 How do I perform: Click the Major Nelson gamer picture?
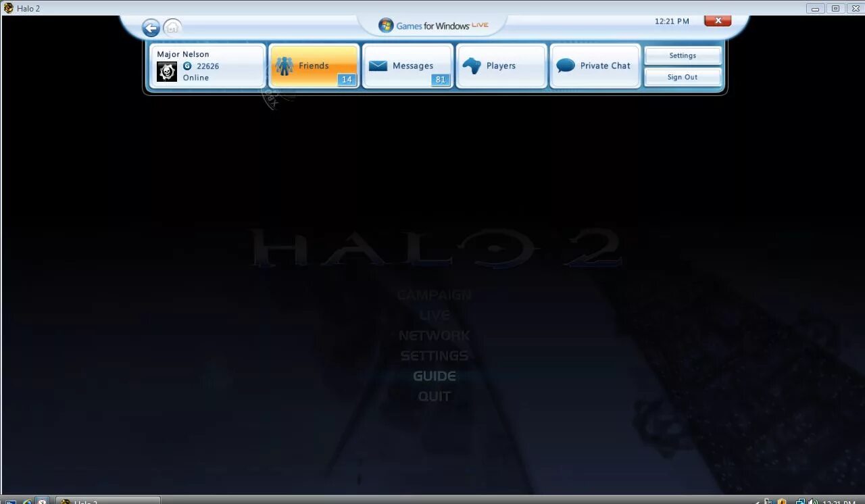(x=167, y=72)
